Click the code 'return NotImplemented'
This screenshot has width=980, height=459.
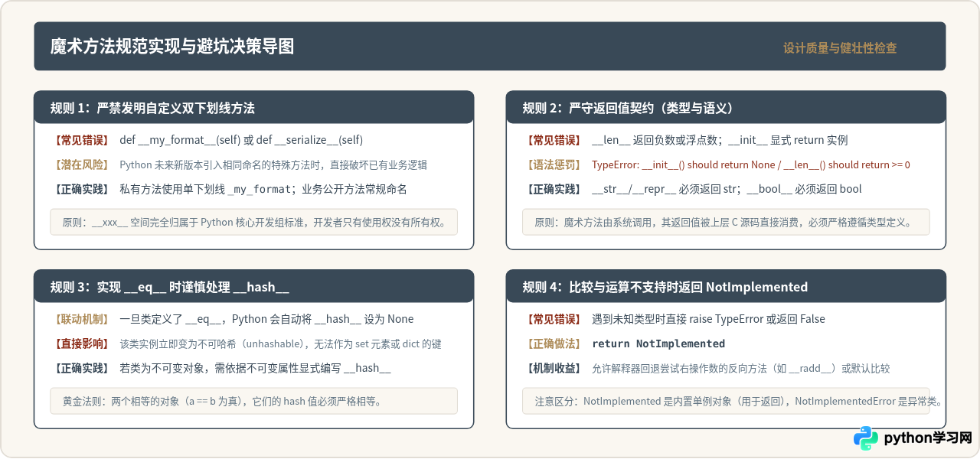[x=658, y=343]
